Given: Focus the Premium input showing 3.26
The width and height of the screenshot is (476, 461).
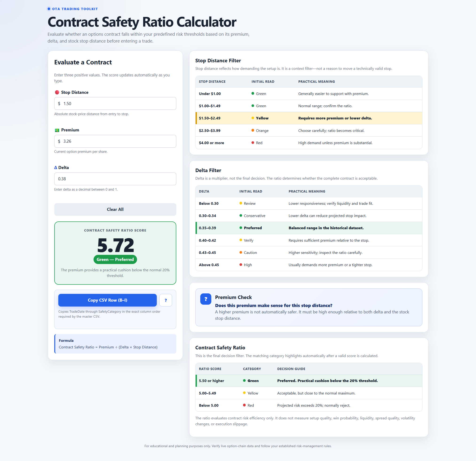Looking at the screenshot, I should point(115,141).
